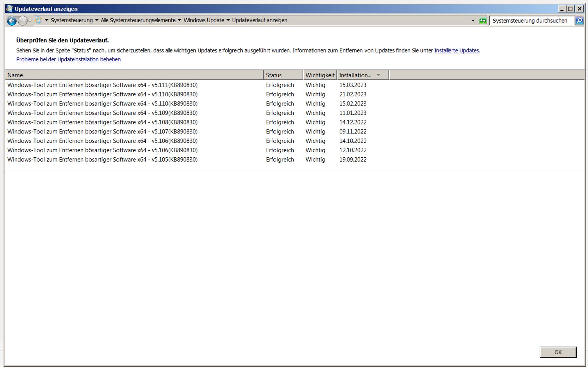
Task: Click the Updateverlauf window title bar icon
Action: pyautogui.click(x=10, y=9)
